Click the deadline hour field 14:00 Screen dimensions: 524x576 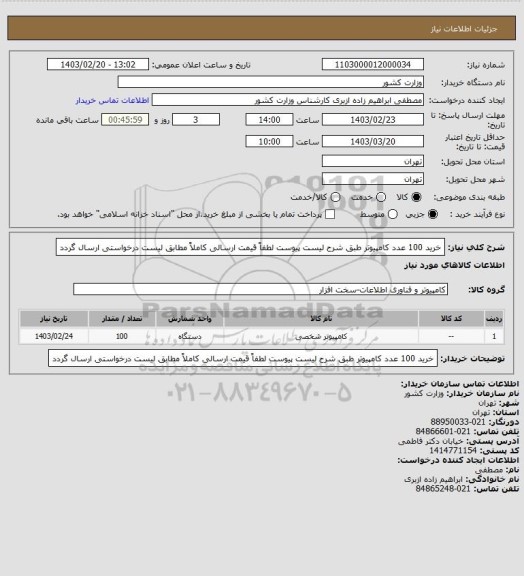pos(269,120)
